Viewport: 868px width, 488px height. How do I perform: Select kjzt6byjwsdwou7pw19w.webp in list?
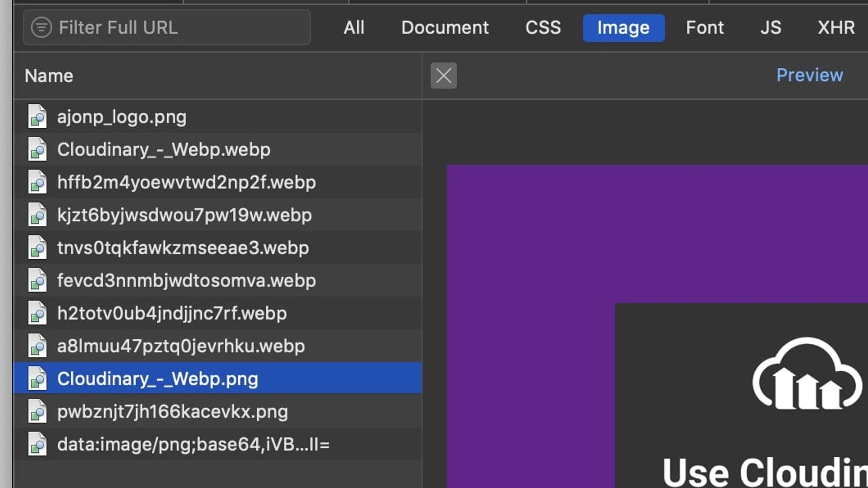click(184, 215)
